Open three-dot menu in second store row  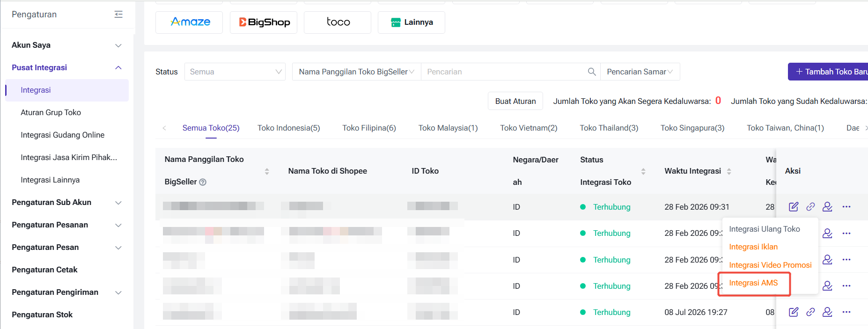[846, 233]
